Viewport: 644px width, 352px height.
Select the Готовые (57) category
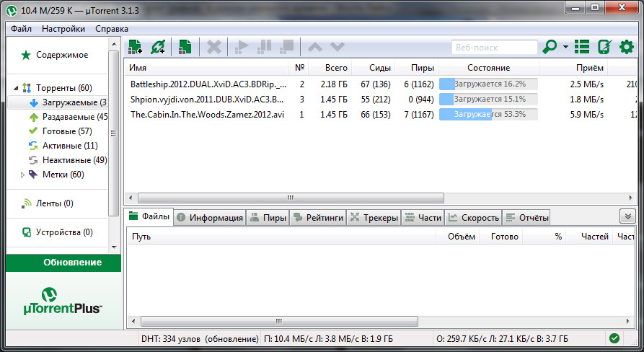(x=67, y=131)
